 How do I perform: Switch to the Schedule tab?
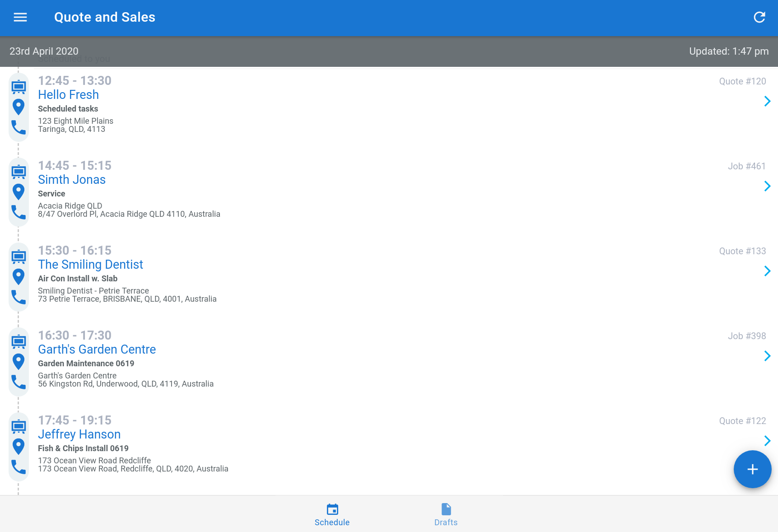pyautogui.click(x=332, y=515)
